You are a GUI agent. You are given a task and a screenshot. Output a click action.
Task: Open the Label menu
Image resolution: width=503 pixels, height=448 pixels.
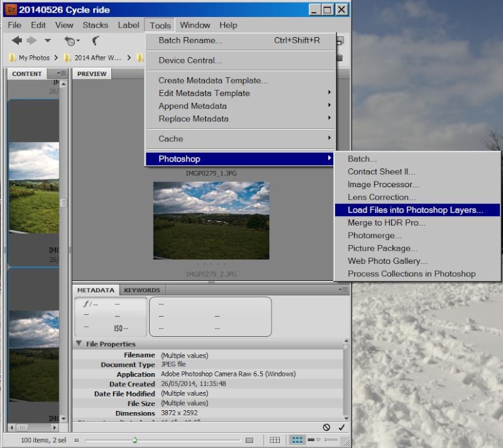tap(128, 25)
